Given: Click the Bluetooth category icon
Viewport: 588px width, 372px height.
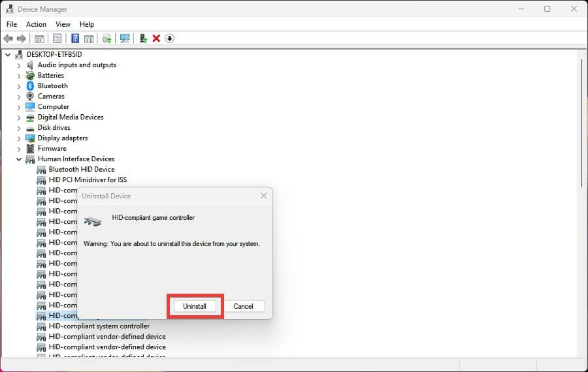Looking at the screenshot, I should coord(30,85).
